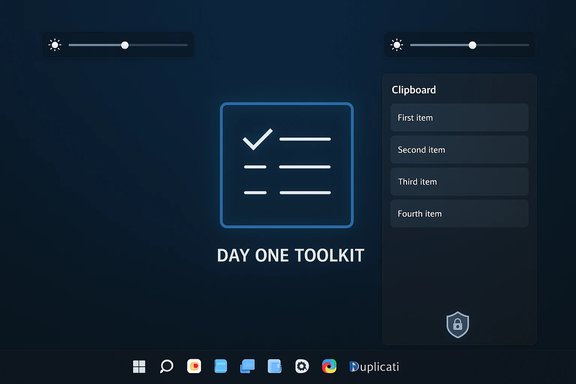This screenshot has height=384, width=576.
Task: Click the sun icon on the left brightness bar
Action: (x=55, y=45)
